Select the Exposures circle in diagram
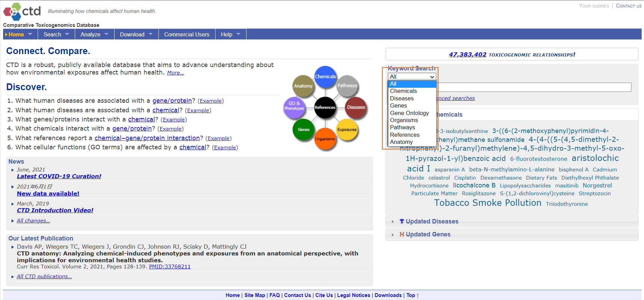The width and height of the screenshot is (644, 300). pos(347,130)
